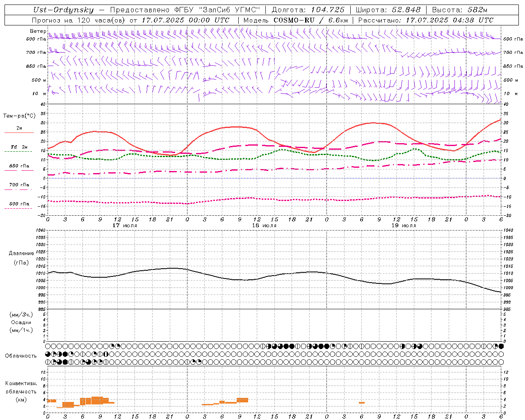Viewport: 525px width, 420px height.
Task: Click the '(гПа)' unit label under Давление
Action: pos(21,262)
